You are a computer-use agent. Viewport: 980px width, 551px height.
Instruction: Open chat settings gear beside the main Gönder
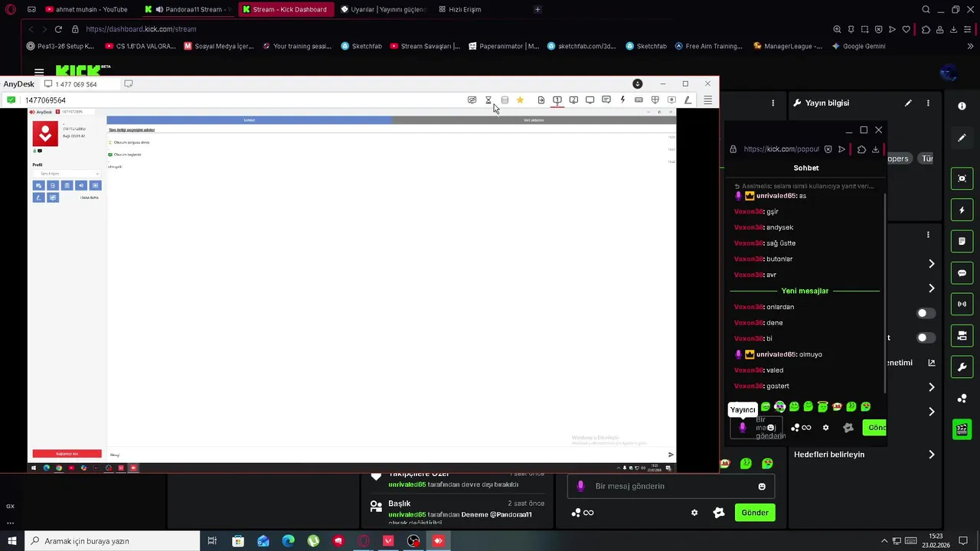tap(694, 513)
